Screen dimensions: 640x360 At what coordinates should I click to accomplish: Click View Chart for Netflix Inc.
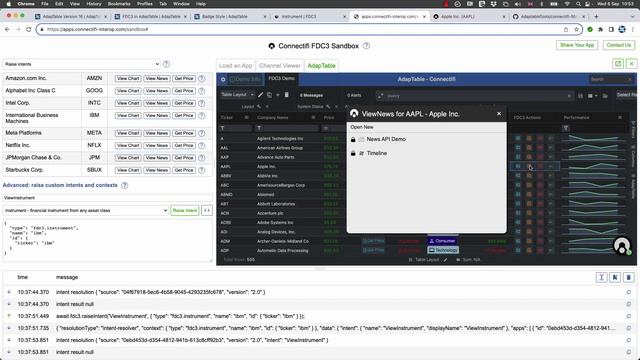128,145
